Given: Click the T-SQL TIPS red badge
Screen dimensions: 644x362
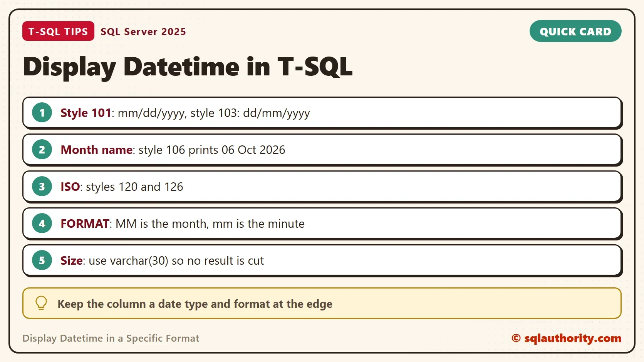Looking at the screenshot, I should pos(58,31).
